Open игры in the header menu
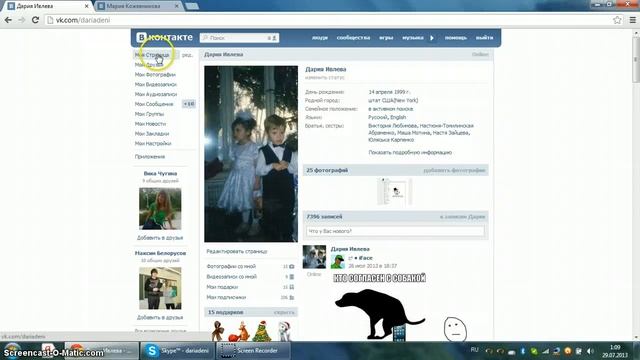 (386, 38)
